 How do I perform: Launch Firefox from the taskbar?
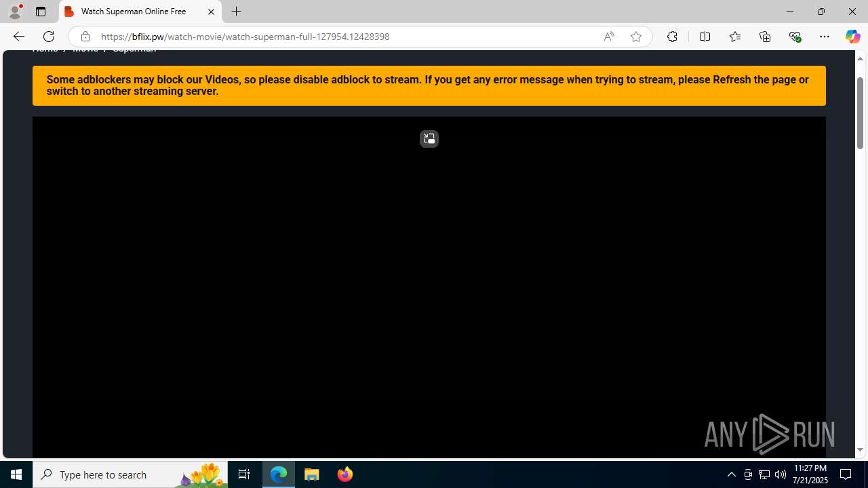pyautogui.click(x=344, y=474)
